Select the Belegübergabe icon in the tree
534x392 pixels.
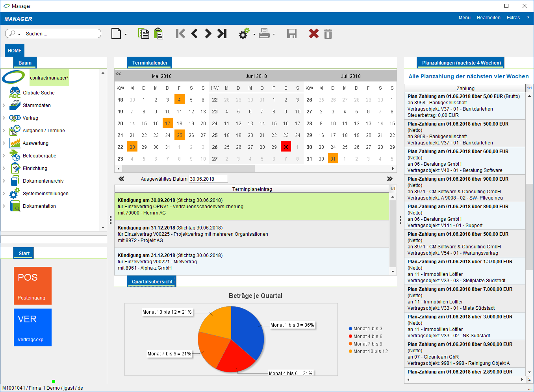(x=15, y=155)
